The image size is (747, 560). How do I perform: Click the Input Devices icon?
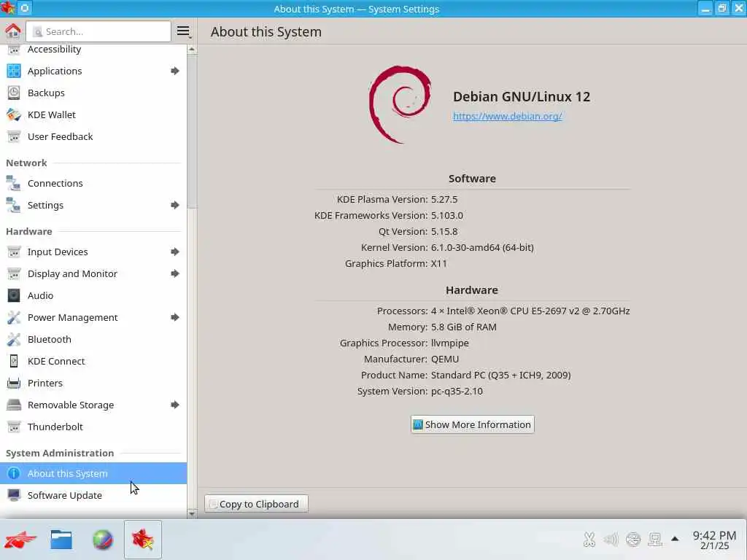(14, 252)
